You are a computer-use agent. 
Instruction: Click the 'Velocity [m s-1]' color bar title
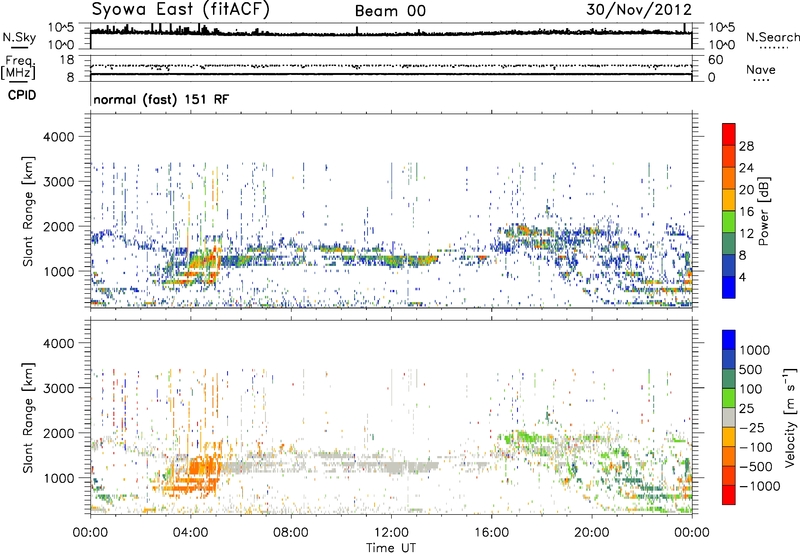coord(790,417)
